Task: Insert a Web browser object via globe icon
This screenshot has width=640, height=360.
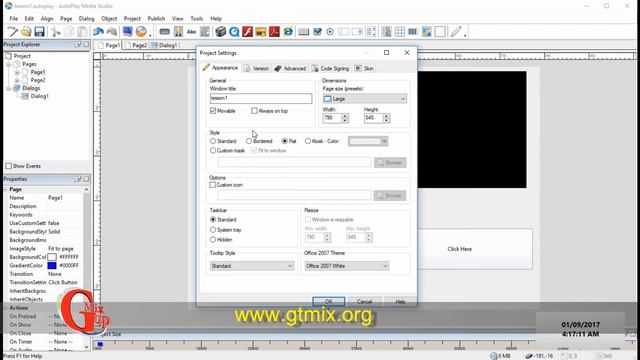Action: point(288,31)
